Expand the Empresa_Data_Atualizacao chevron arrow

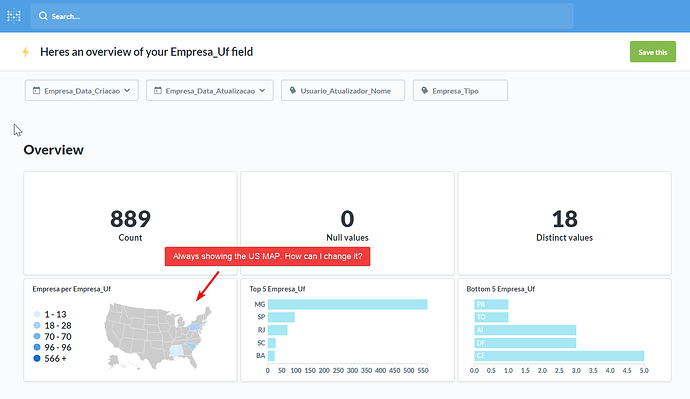(x=262, y=91)
